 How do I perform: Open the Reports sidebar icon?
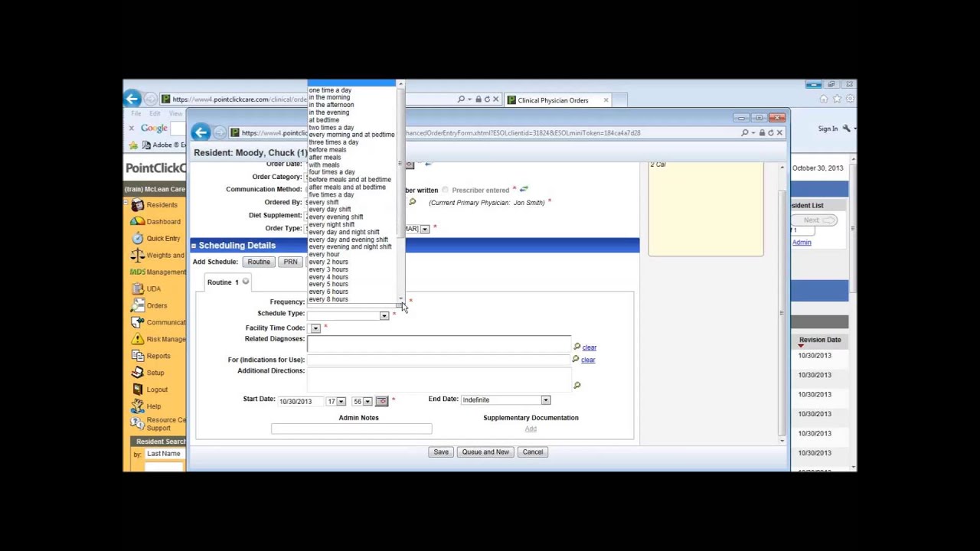137,356
